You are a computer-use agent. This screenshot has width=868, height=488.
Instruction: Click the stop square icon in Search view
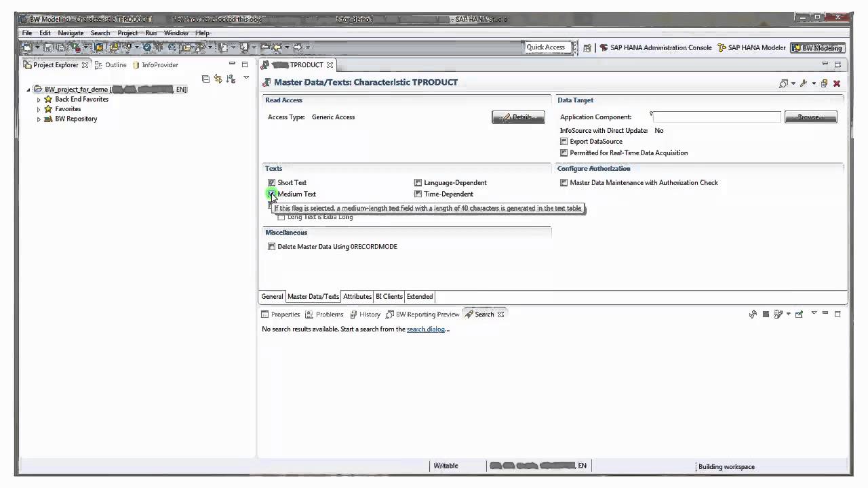766,314
